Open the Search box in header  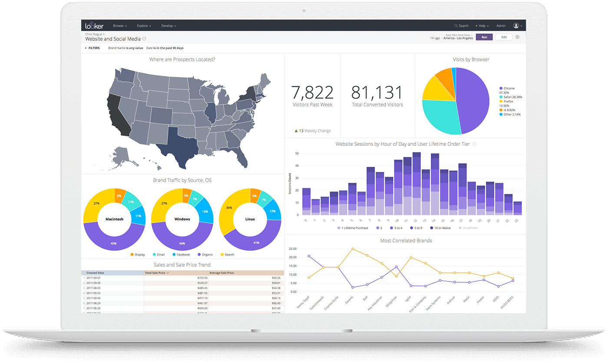461,26
